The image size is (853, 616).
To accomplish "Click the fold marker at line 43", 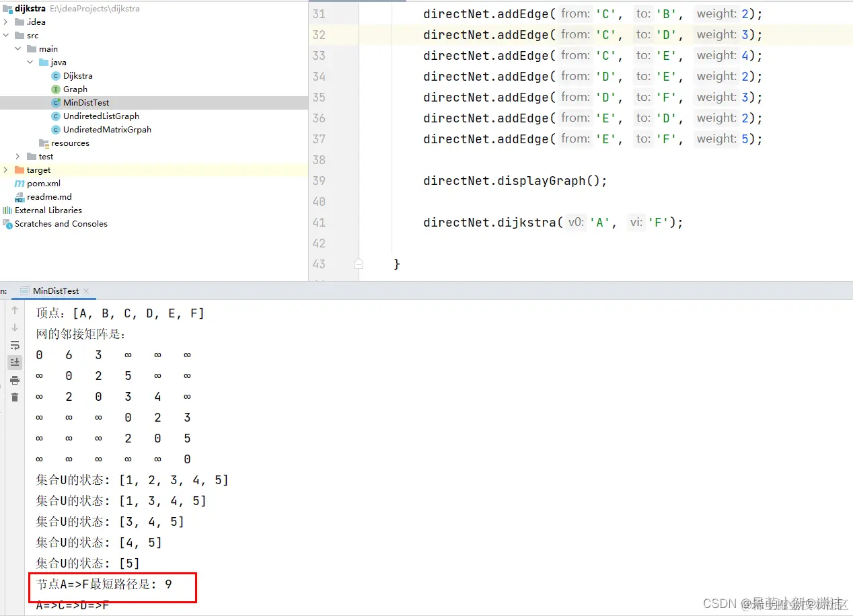I will pos(359,264).
